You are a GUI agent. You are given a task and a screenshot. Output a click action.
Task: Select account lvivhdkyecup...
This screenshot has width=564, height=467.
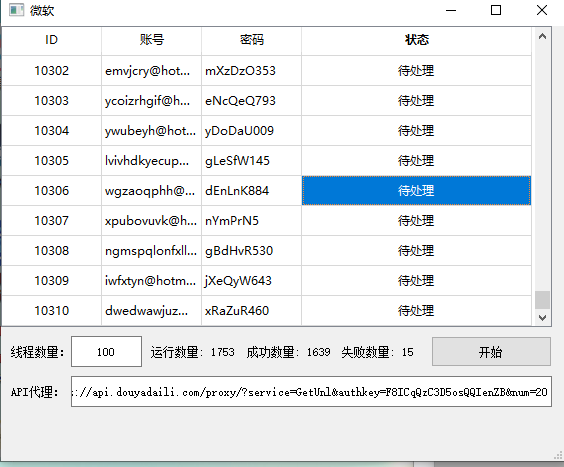[x=151, y=161]
